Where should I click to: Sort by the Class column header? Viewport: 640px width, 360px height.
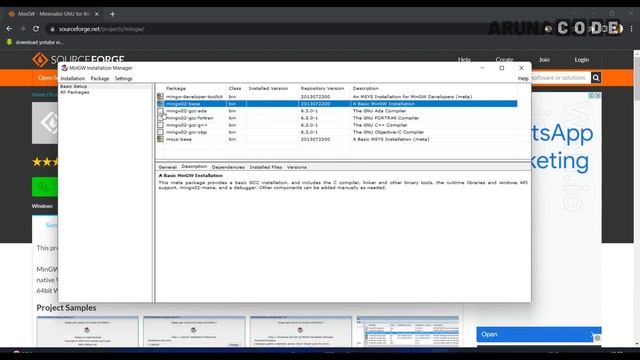235,88
